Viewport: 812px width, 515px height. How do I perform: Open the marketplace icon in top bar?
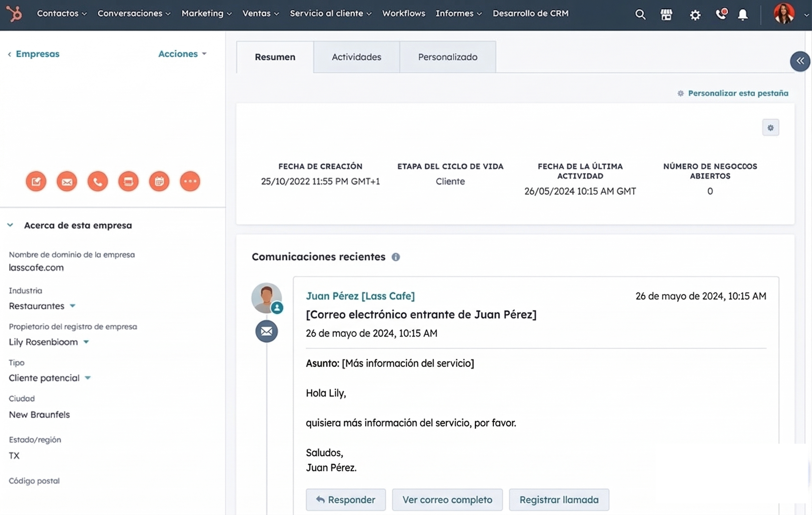(x=666, y=14)
